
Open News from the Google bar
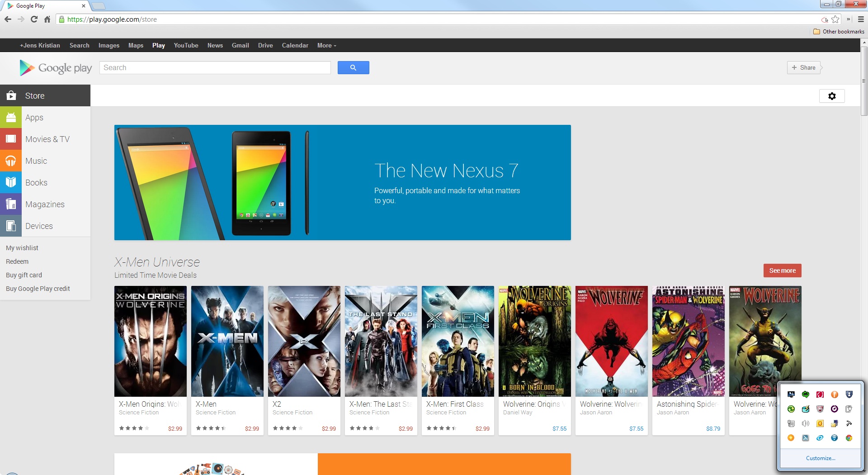click(x=215, y=45)
